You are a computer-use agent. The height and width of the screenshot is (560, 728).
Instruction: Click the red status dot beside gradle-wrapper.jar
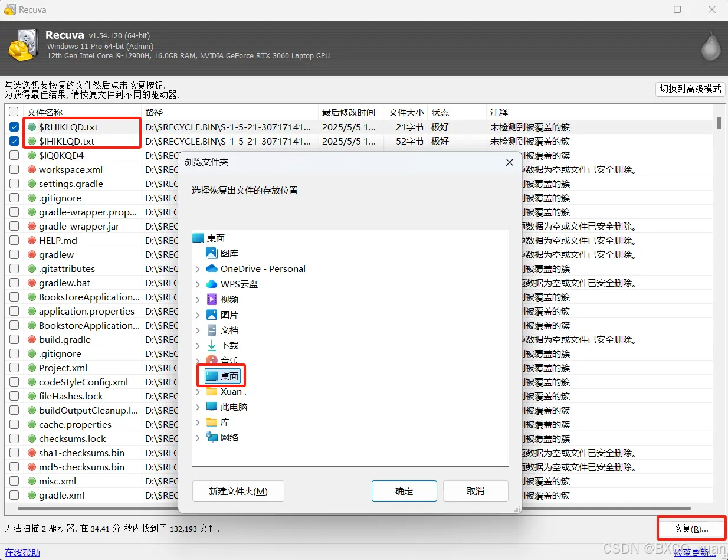pyautogui.click(x=32, y=227)
